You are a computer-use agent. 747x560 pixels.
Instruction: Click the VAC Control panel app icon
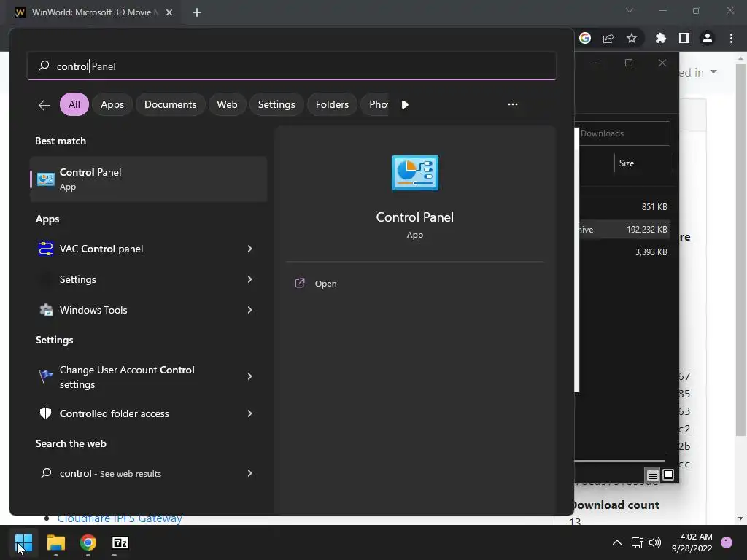[46, 249]
